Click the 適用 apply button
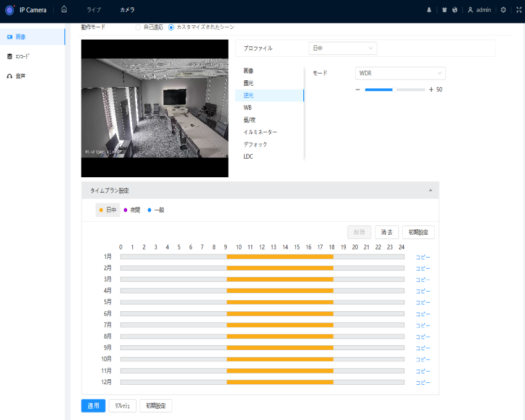The height and width of the screenshot is (420, 525). 93,406
